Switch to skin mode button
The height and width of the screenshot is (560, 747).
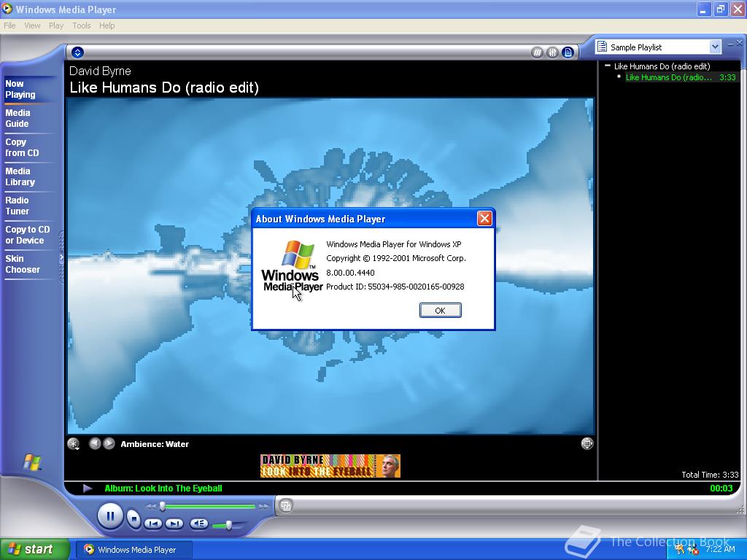(286, 506)
